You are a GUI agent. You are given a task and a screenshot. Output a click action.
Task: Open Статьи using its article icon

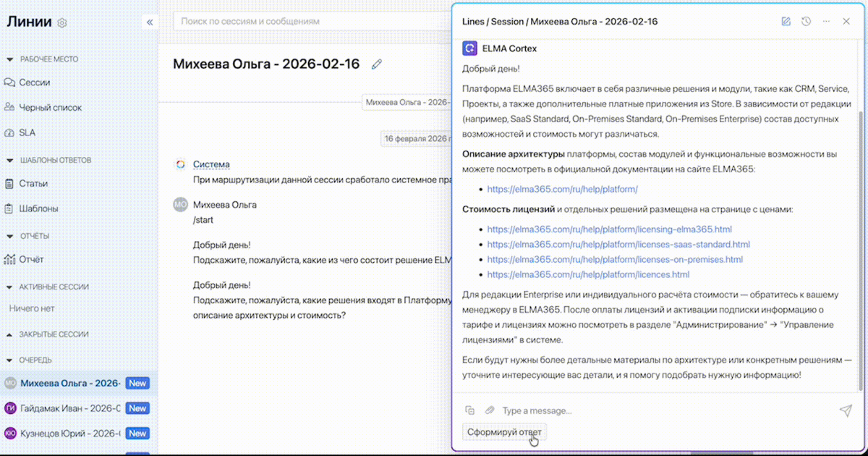(x=9, y=183)
